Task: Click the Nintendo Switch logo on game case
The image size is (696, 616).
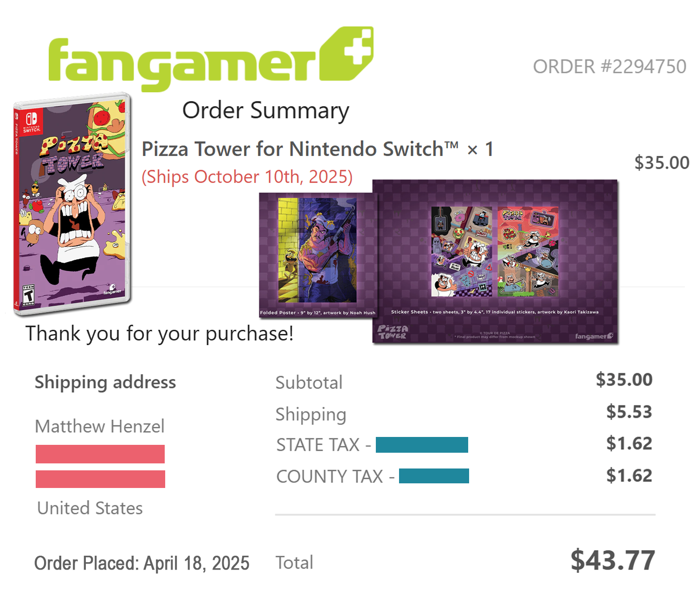Action: (32, 122)
